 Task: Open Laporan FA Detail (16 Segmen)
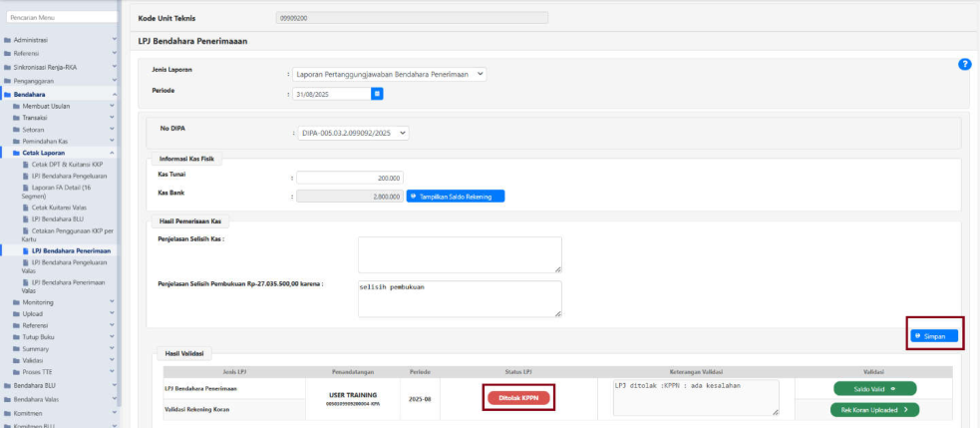pos(62,192)
